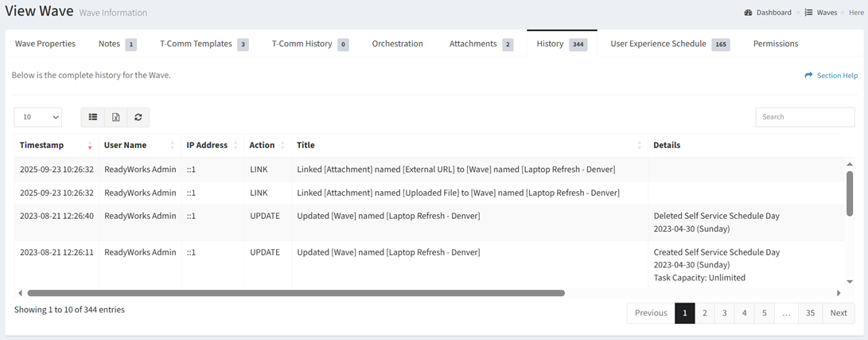
Task: Click the column visibility list icon
Action: (93, 117)
